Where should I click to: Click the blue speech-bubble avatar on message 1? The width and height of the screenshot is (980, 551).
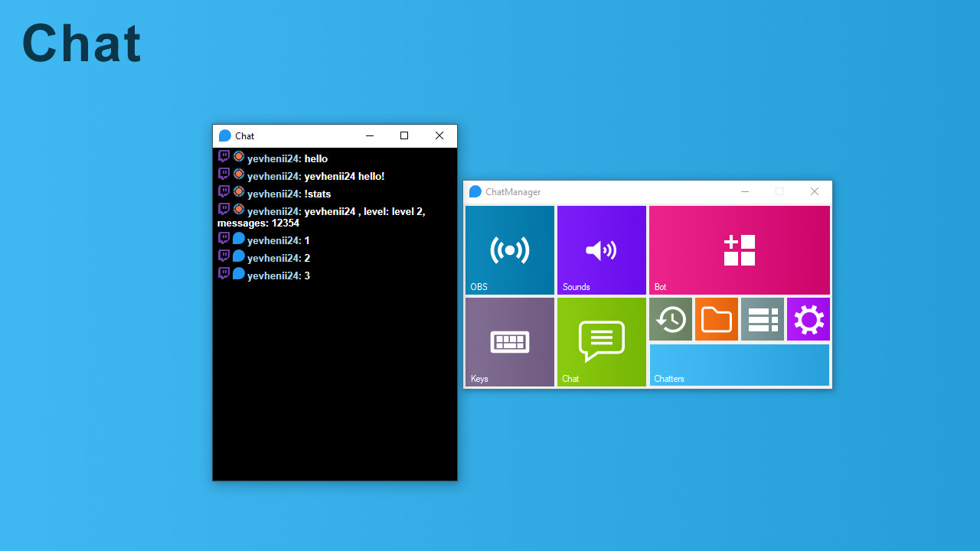pos(238,240)
